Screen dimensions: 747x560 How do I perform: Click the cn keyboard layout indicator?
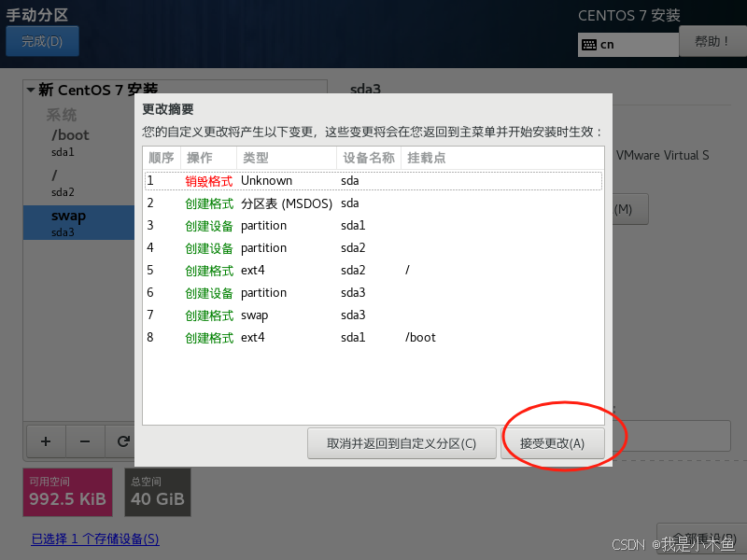[x=627, y=45]
